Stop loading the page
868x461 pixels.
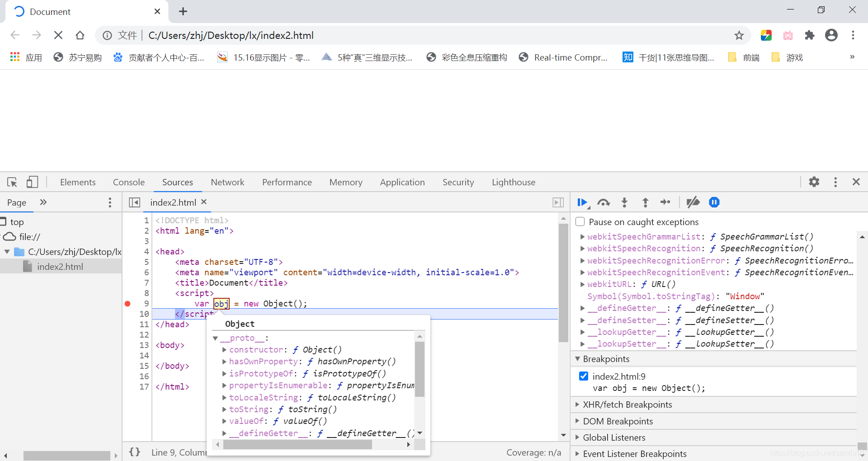pos(58,35)
